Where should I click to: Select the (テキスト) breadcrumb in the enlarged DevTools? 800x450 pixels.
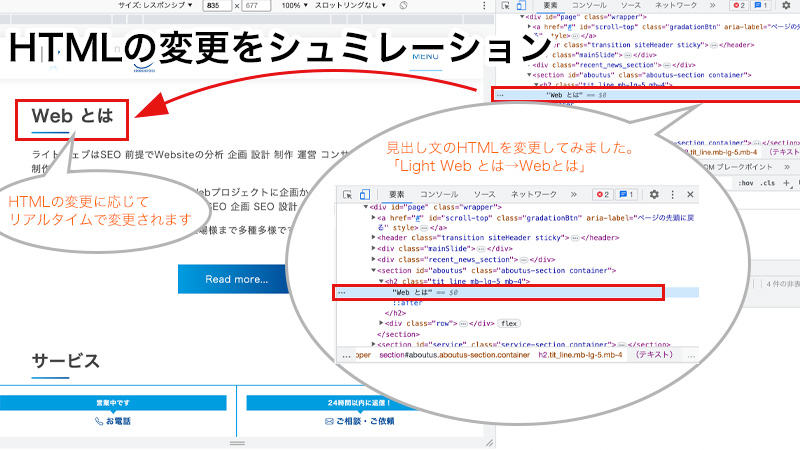(654, 355)
